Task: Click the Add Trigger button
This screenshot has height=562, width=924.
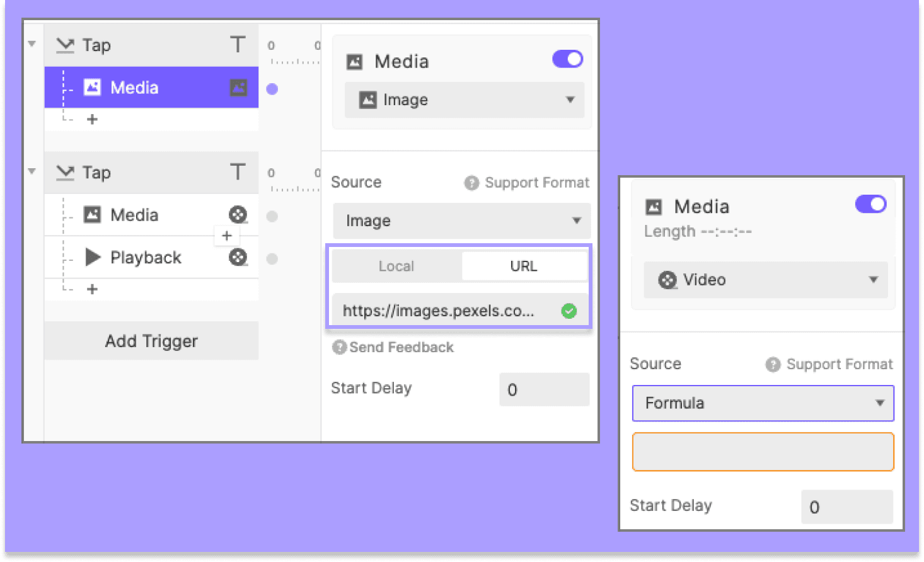Action: 151,341
